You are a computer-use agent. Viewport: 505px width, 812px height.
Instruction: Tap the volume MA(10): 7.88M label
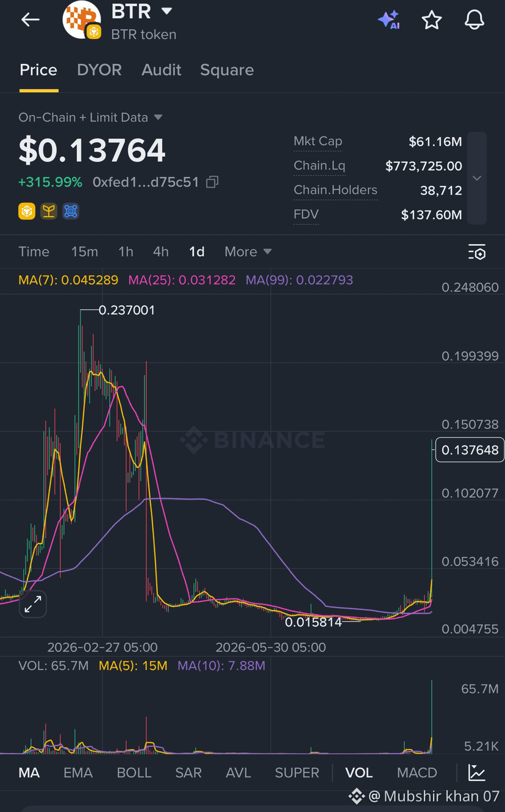221,666
